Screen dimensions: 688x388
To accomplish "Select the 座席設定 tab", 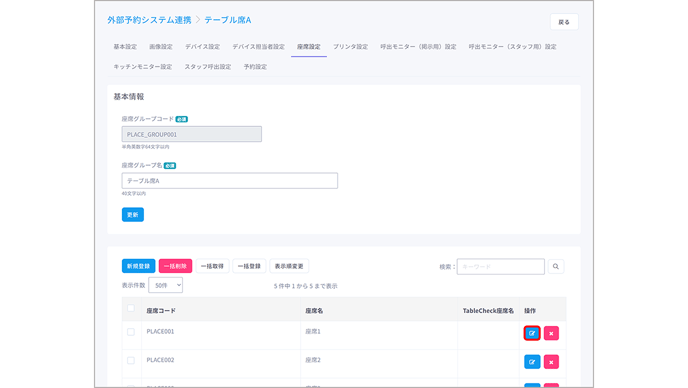I will (308, 47).
